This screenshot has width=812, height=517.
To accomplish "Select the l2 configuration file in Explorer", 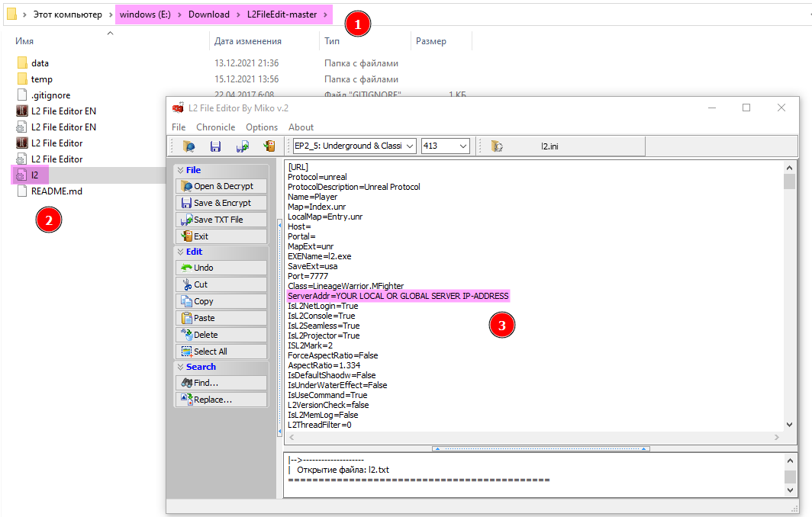I will 34,175.
